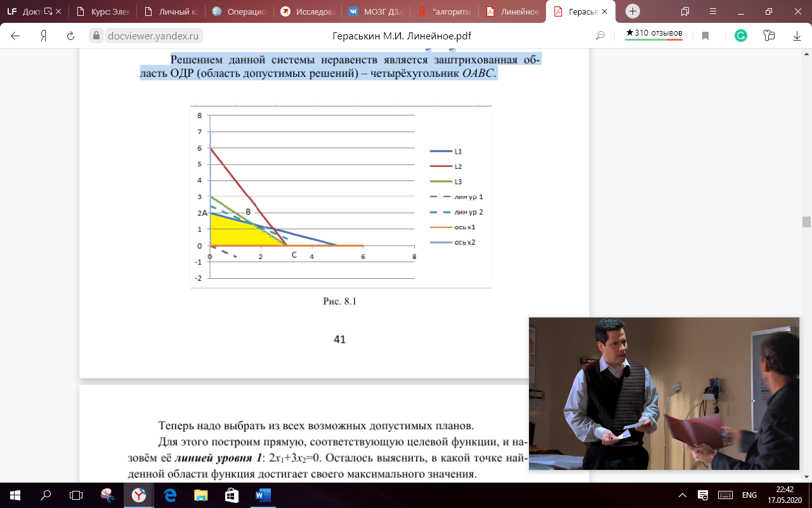Open File Explorer from the taskbar
The height and width of the screenshot is (508, 812).
200,495
